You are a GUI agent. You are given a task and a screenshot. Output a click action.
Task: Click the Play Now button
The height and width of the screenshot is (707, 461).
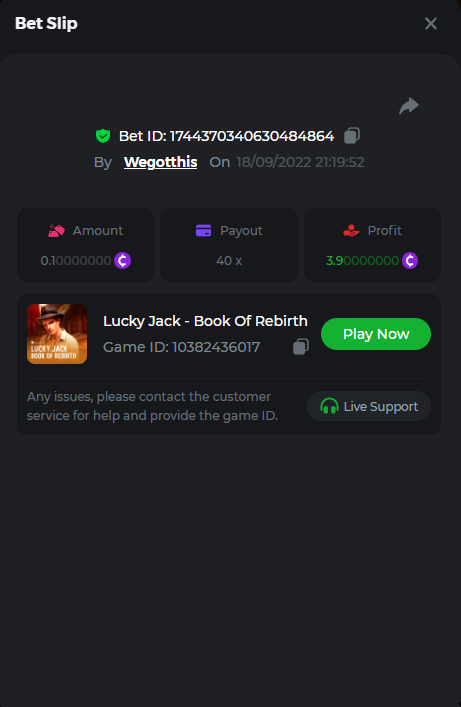point(376,334)
